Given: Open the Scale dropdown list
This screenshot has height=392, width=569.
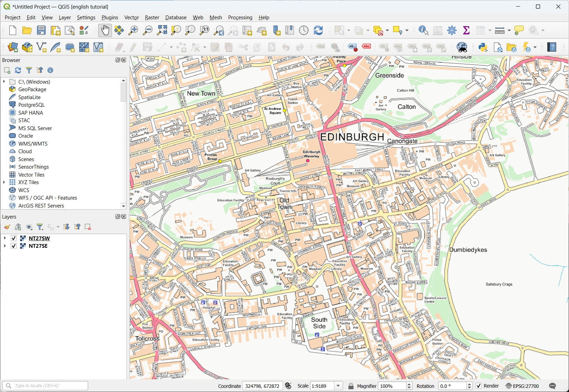Looking at the screenshot, I should [338, 386].
